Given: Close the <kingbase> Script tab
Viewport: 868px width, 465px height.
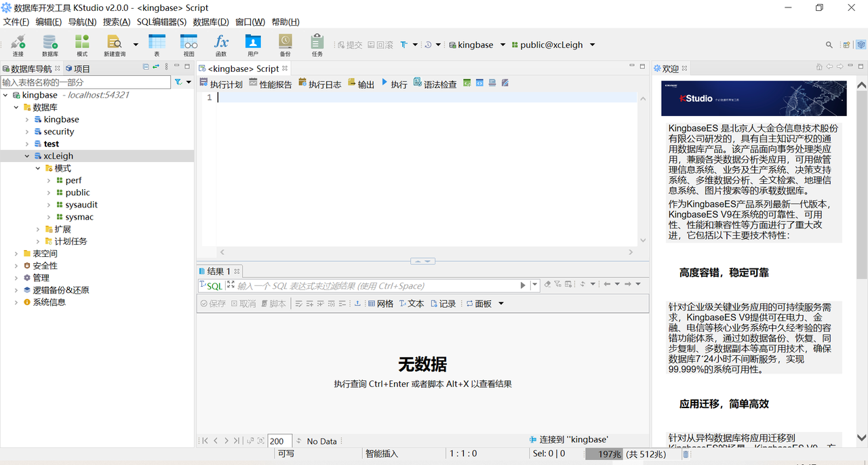Looking at the screenshot, I should (285, 68).
